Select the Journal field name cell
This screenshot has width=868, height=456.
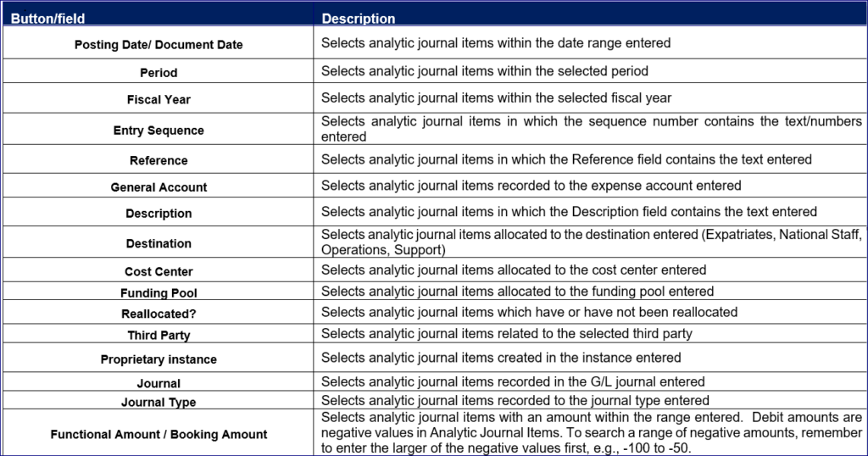coord(159,384)
